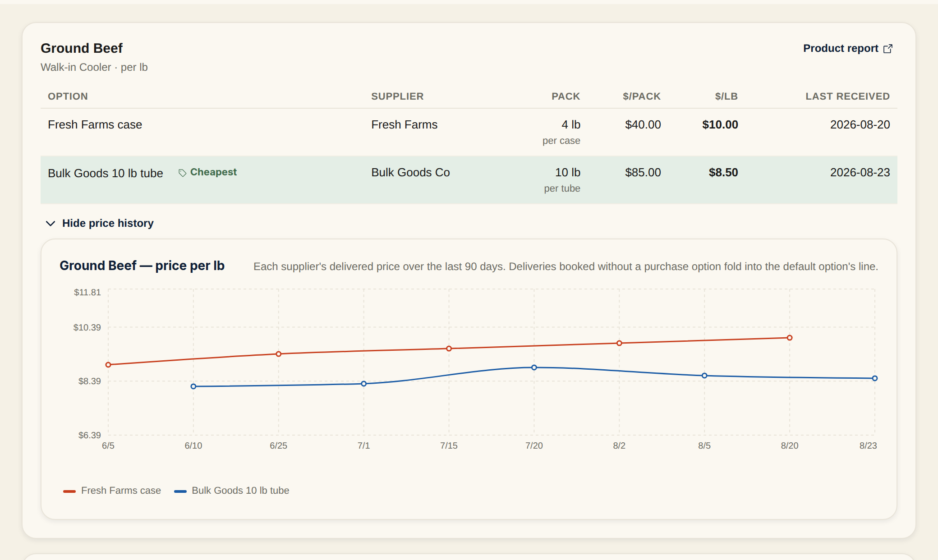Screen dimensions: 938x560
Task: Click the Cheapest tag icon
Action: 182,173
